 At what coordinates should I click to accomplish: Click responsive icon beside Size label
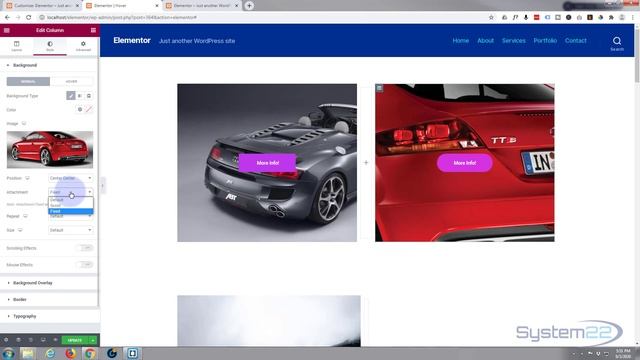tap(20, 230)
